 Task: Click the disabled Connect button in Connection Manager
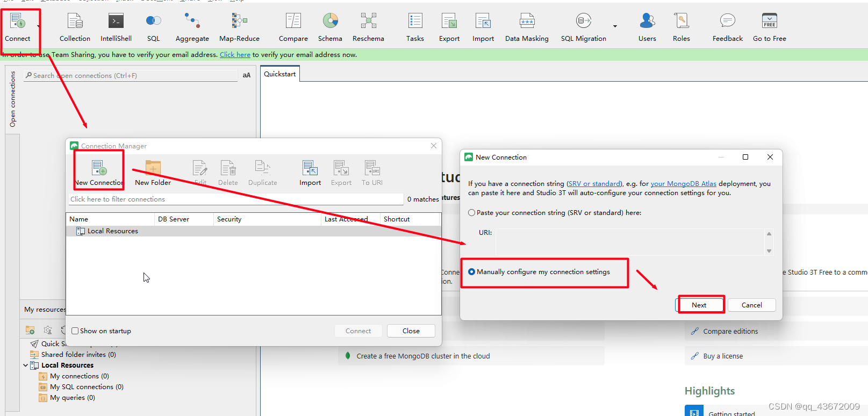pos(358,331)
